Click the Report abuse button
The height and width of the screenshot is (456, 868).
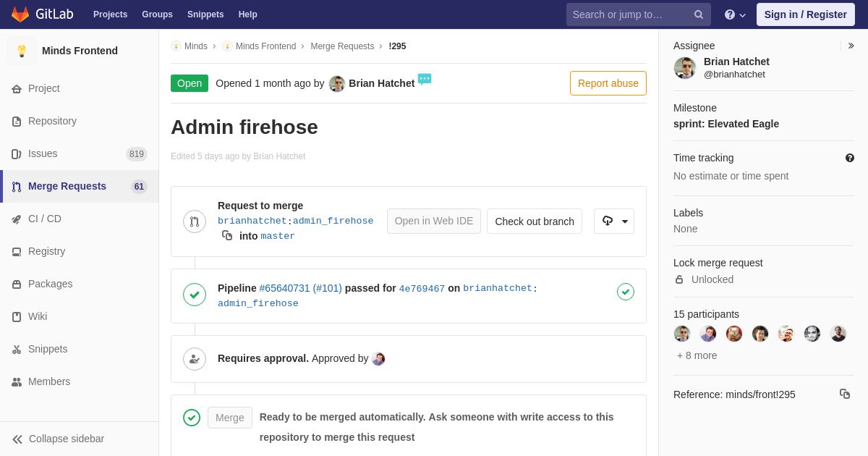(x=608, y=83)
